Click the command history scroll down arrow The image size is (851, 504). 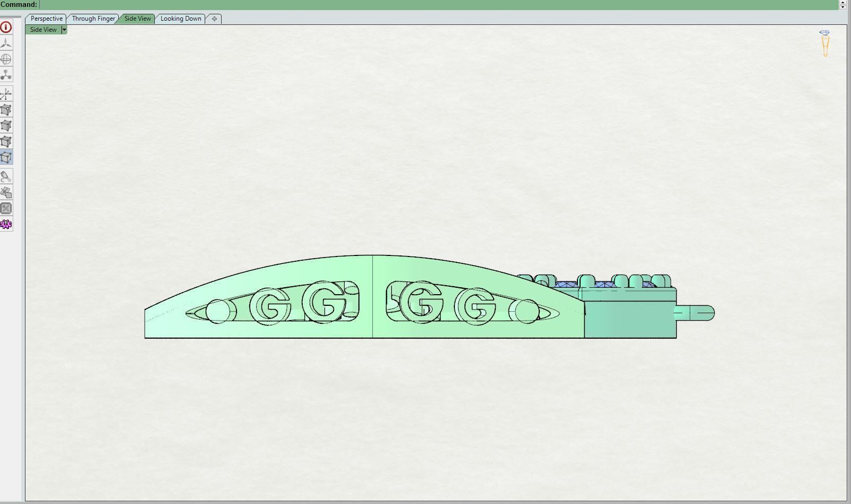[x=843, y=7]
